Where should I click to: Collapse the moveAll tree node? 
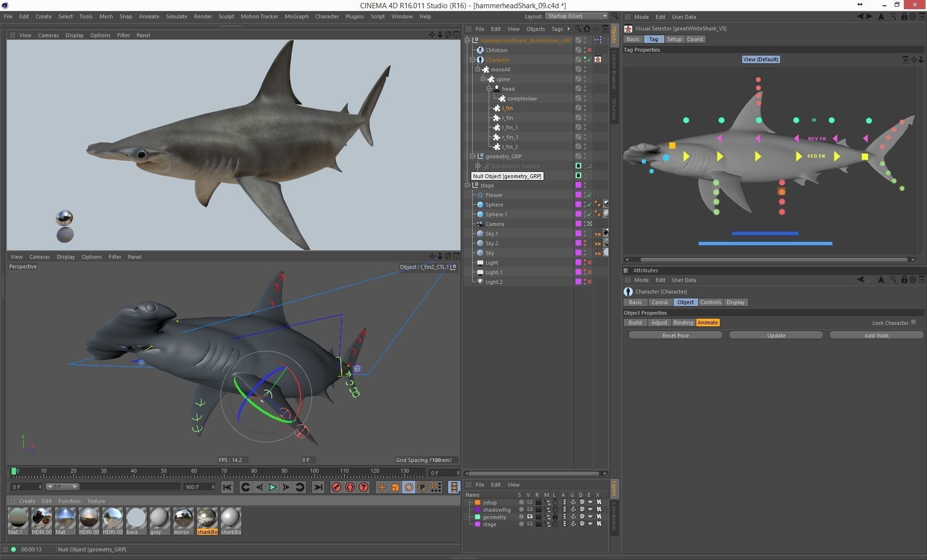pyautogui.click(x=478, y=70)
